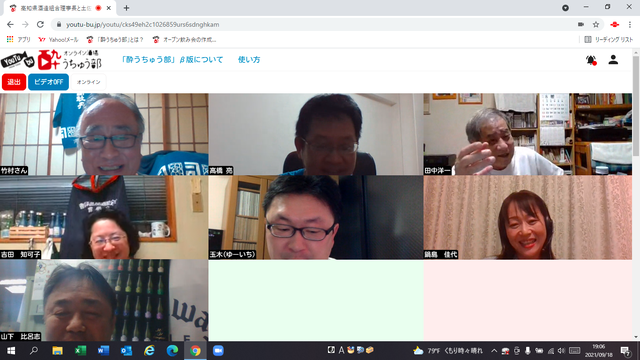
Task: Click the オンライン status button
Action: pyautogui.click(x=89, y=82)
